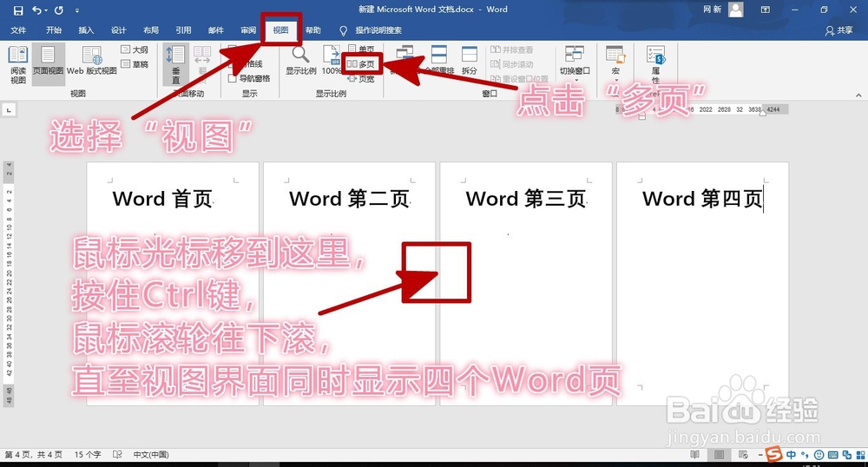Switch to 大纲 outline view
Screen dimensions: 868x467
135,49
